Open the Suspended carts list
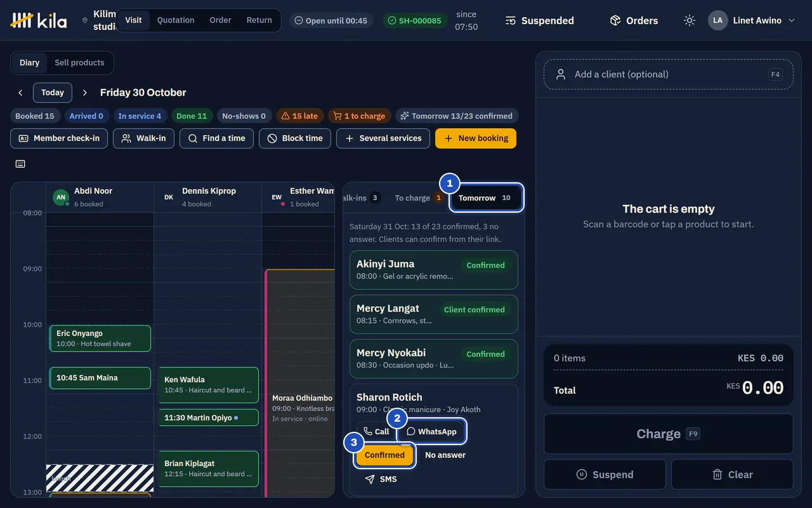 point(539,20)
